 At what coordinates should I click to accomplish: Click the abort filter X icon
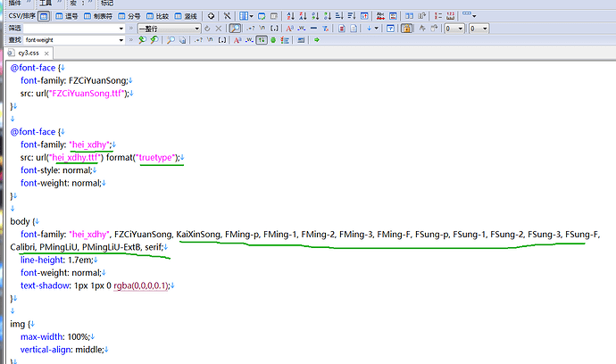(x=219, y=29)
